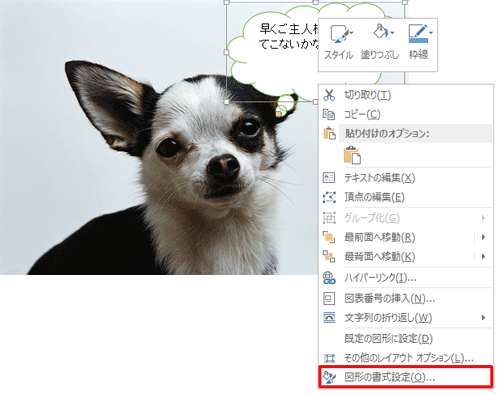Click the bring to front icon
This screenshot has width=500, height=395.
pyautogui.click(x=329, y=237)
